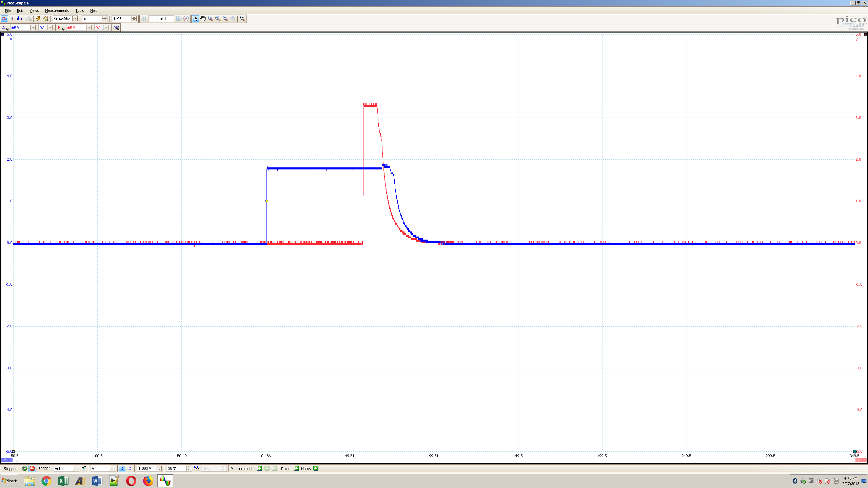Image resolution: width=868 pixels, height=488 pixels.
Task: Toggle rising edge trigger button
Action: [x=122, y=468]
